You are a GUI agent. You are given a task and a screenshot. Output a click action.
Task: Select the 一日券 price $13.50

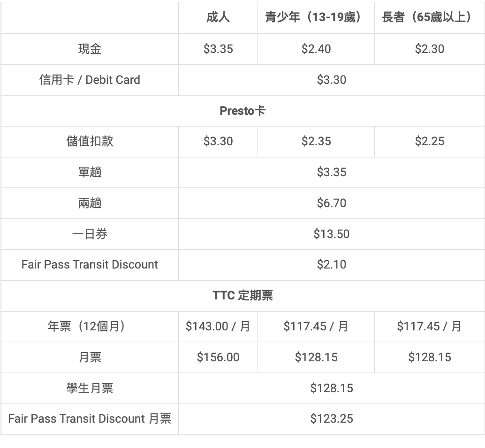(332, 234)
